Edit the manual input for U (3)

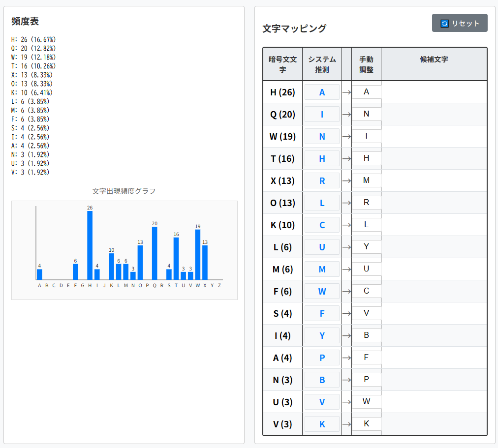click(366, 402)
